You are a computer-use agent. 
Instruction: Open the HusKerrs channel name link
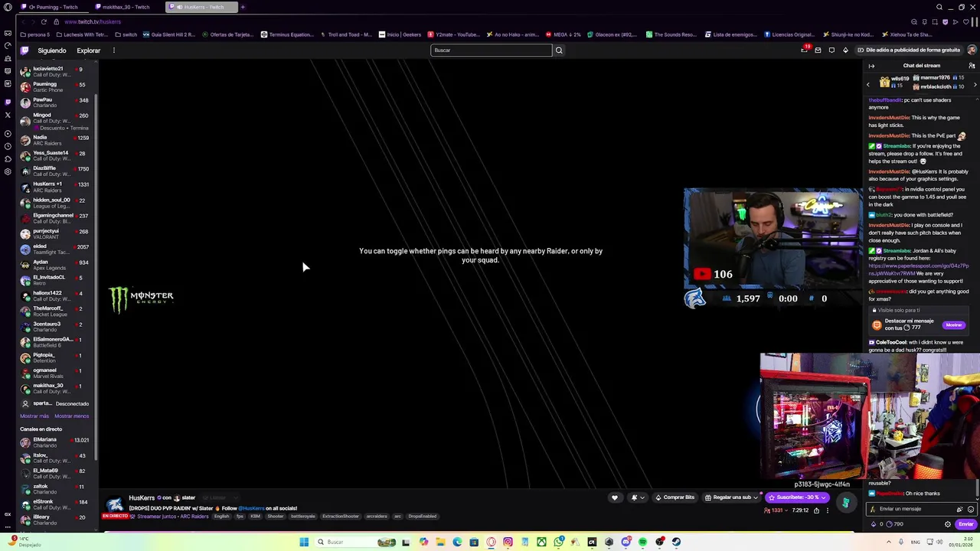[x=142, y=498]
